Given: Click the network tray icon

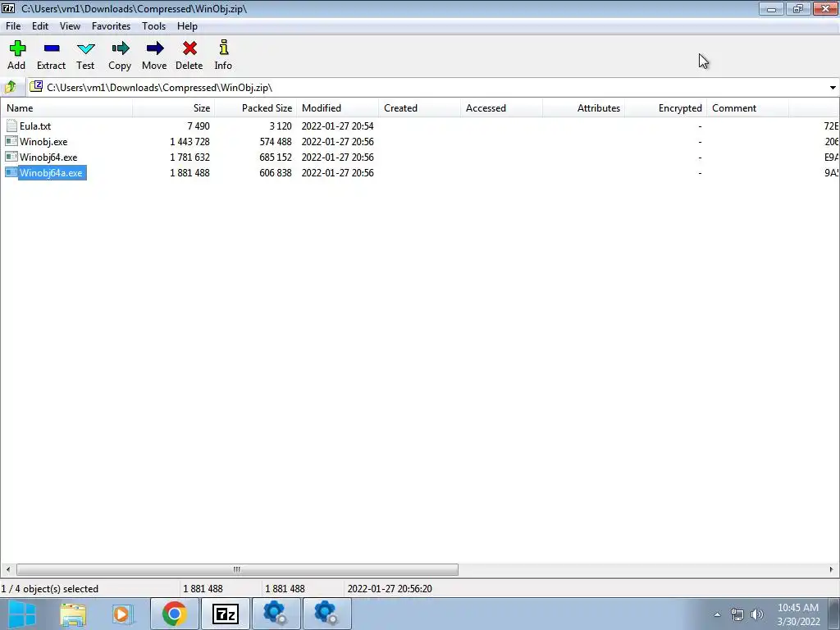Looking at the screenshot, I should click(x=737, y=614).
